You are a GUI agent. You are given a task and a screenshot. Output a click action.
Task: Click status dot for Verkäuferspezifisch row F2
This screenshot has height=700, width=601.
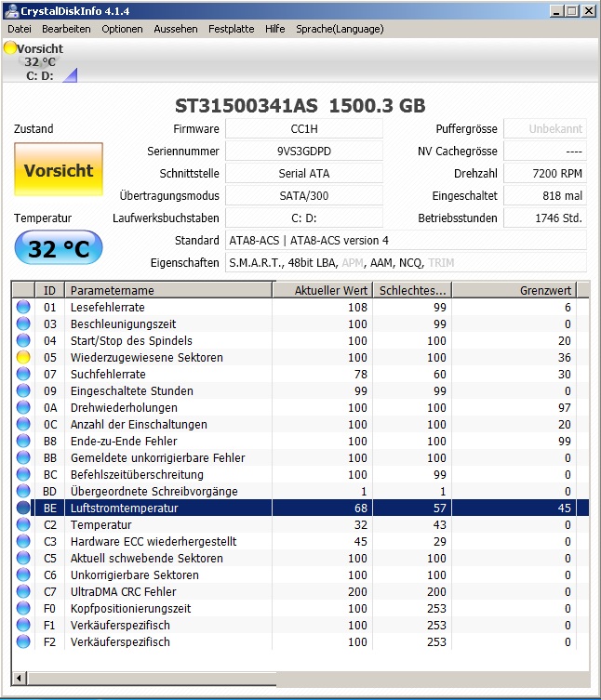click(23, 641)
